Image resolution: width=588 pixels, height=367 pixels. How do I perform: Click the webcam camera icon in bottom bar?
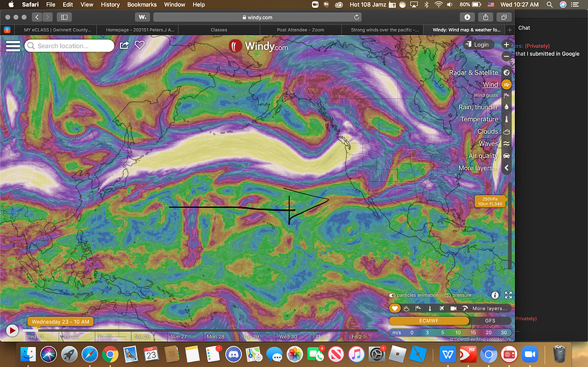click(453, 308)
